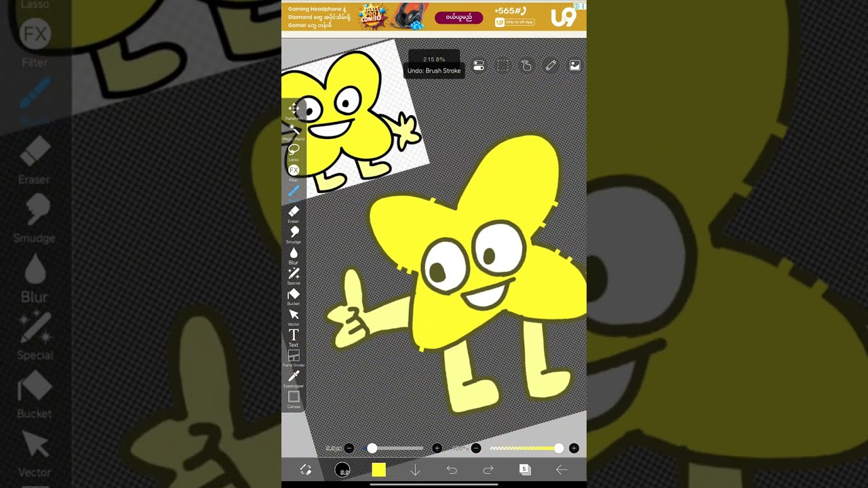Image resolution: width=868 pixels, height=488 pixels.
Task: Open the material image icon
Action: [x=574, y=66]
